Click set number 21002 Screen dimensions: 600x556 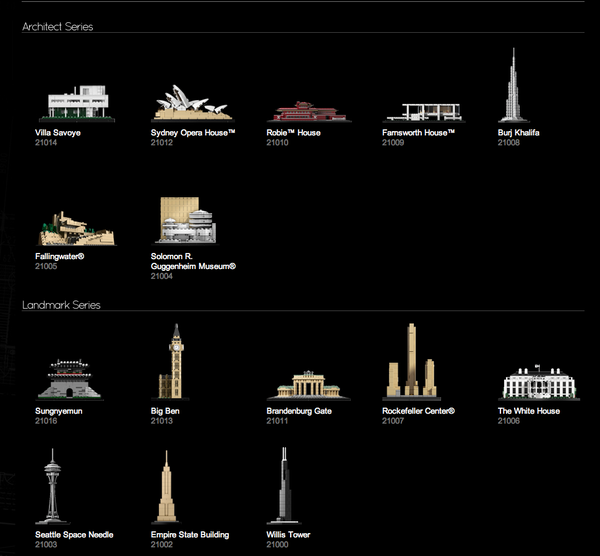coord(161,545)
